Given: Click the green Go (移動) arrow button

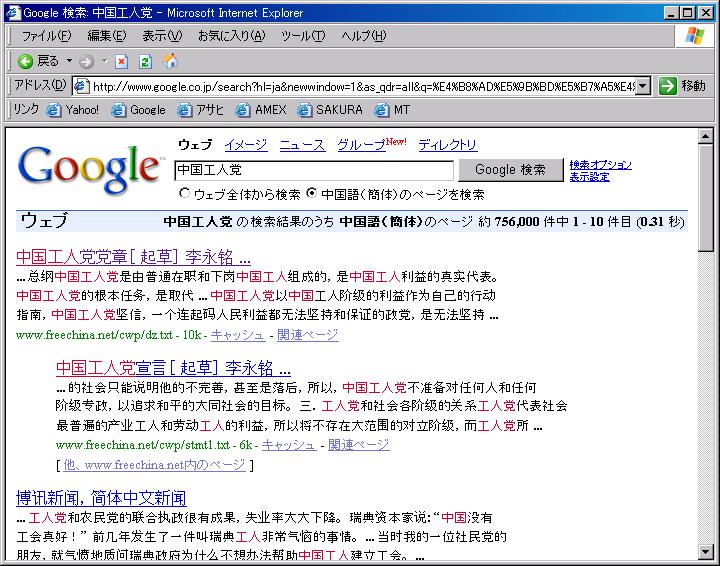Looking at the screenshot, I should tap(668, 86).
